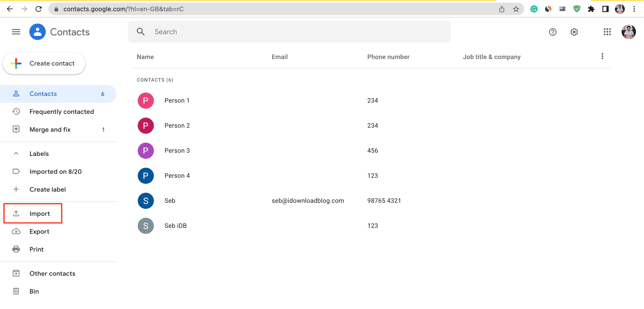
Task: Open the Imported on 8/20 label
Action: (58, 171)
